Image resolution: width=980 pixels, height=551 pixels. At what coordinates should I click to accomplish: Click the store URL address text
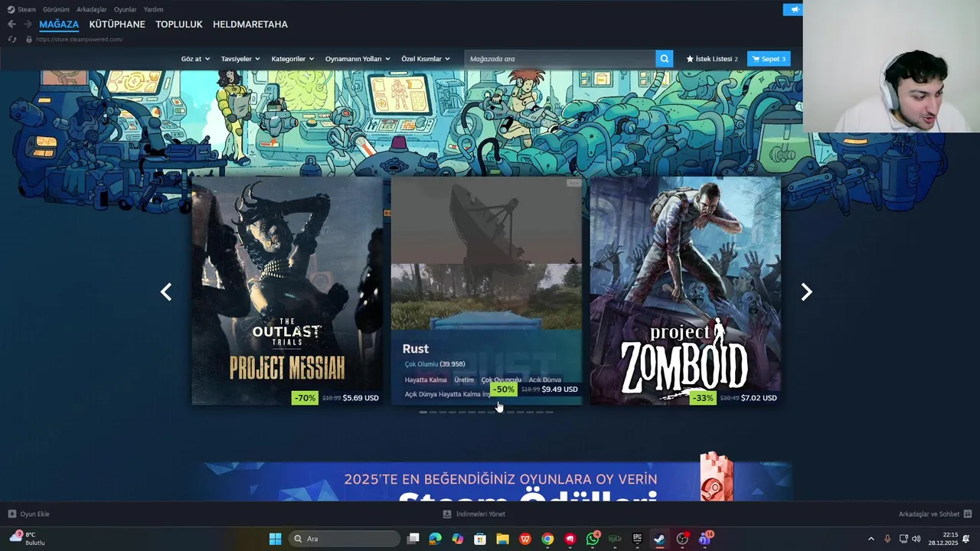tap(80, 39)
